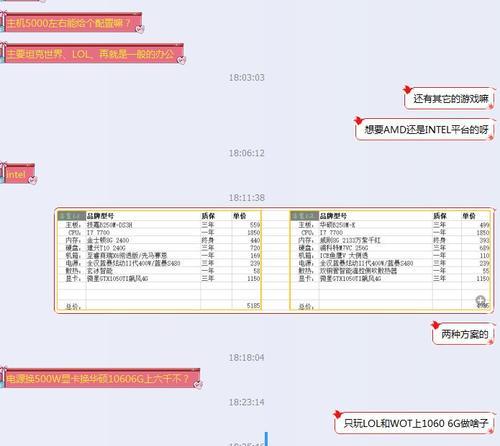Click the red bird icon on the 1060 6G reply bubble
Viewport: 500px width, 446px height.
(337, 414)
